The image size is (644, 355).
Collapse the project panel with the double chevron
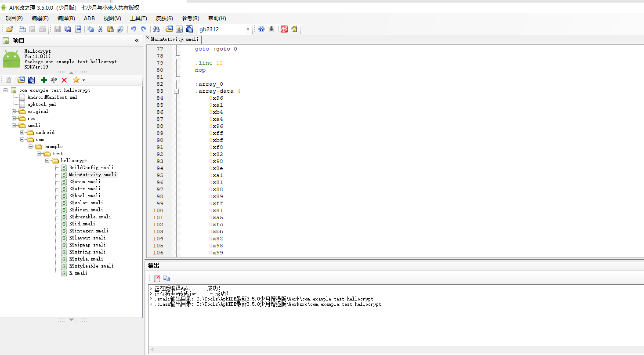pos(137,40)
